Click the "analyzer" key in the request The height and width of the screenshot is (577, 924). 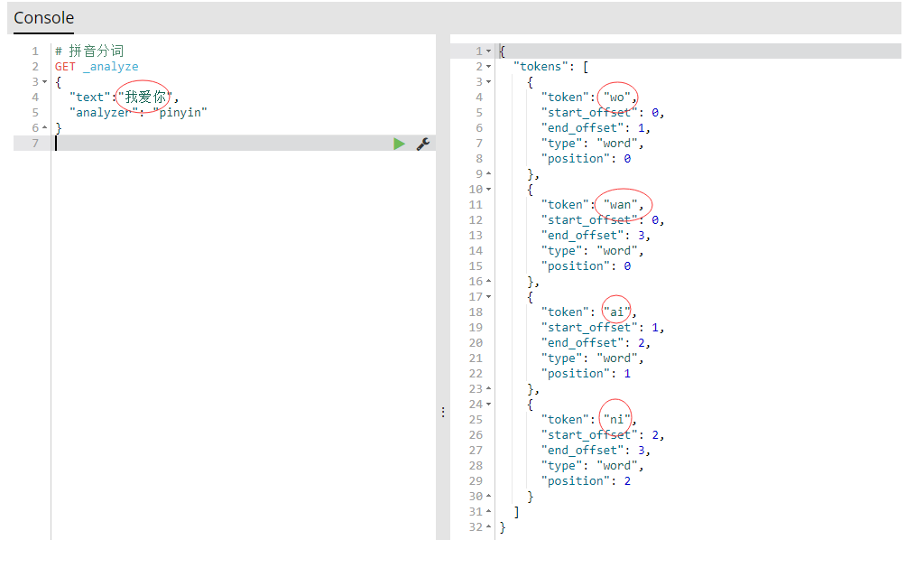point(103,113)
